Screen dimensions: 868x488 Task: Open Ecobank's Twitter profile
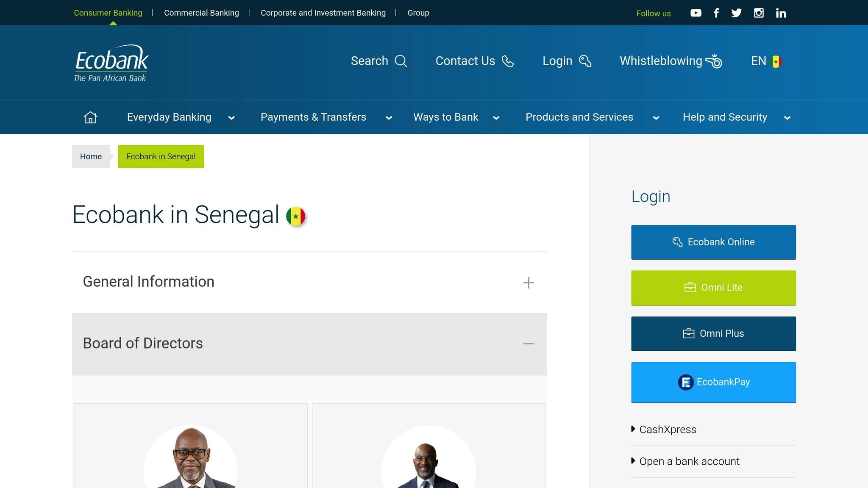[737, 13]
